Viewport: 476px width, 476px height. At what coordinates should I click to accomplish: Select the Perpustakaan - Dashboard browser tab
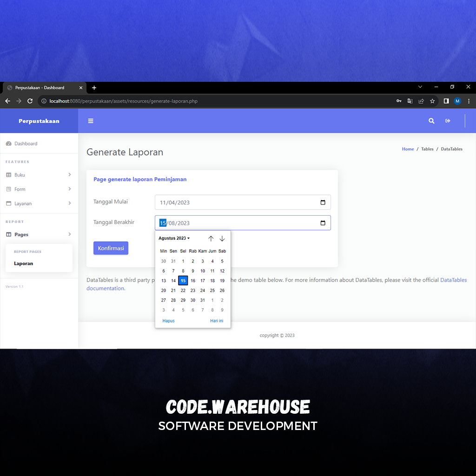pyautogui.click(x=45, y=88)
